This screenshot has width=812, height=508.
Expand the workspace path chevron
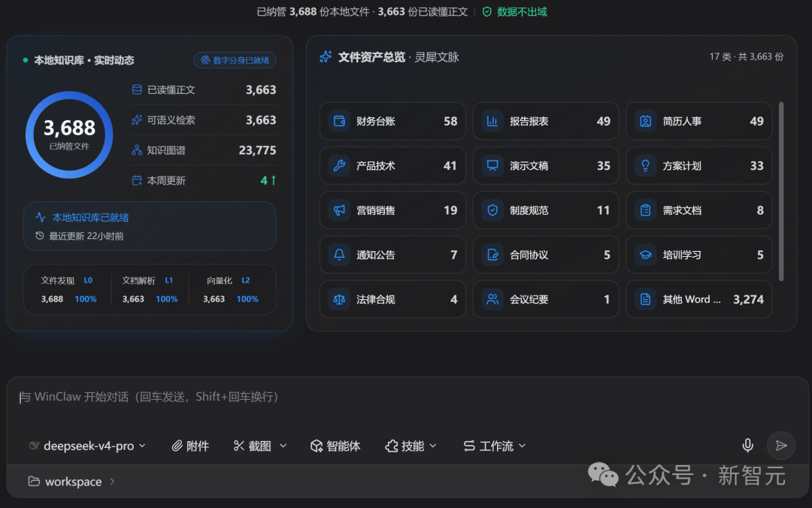112,482
